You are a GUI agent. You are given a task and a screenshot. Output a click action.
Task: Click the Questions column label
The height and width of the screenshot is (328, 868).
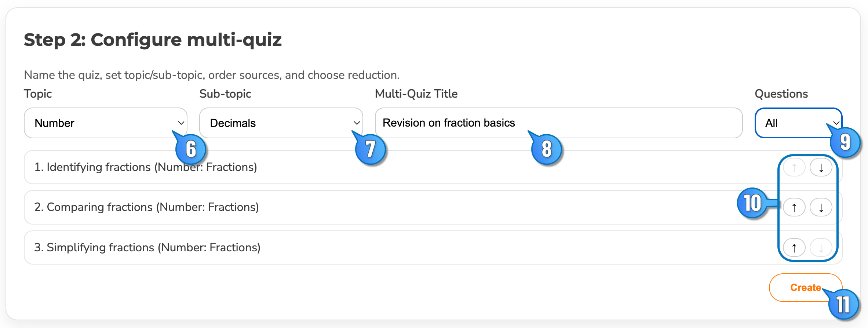coord(781,94)
